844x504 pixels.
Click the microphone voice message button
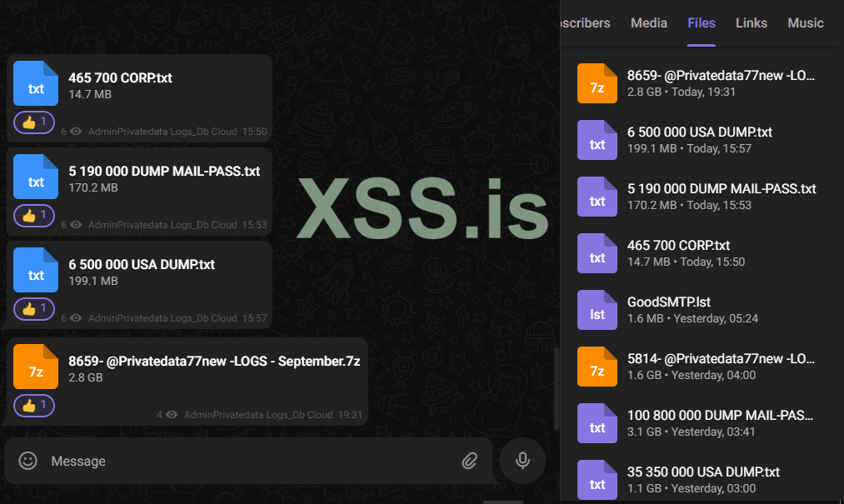(x=522, y=461)
